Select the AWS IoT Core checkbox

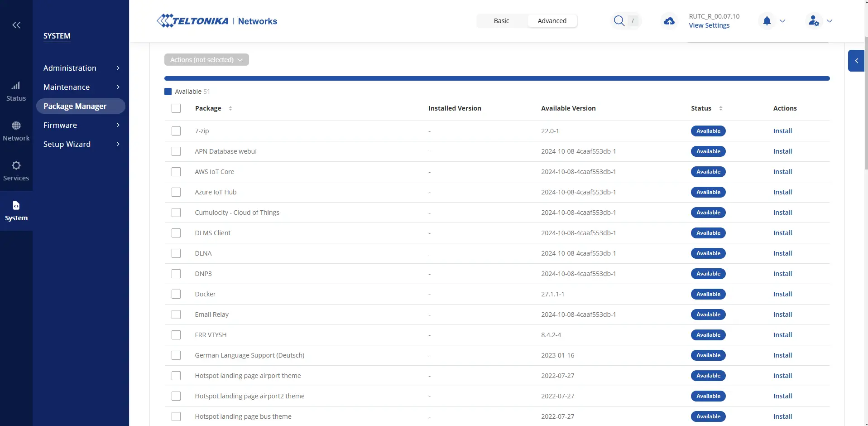[176, 172]
